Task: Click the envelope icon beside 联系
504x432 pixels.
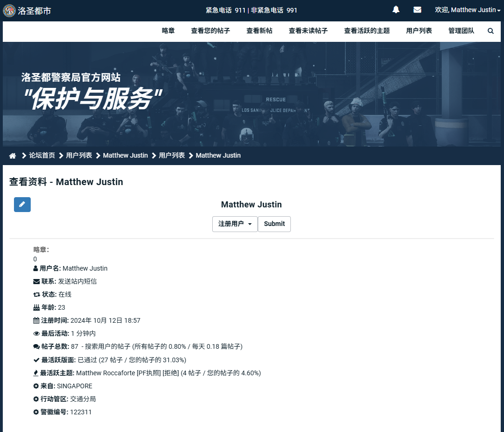Action: tap(36, 281)
